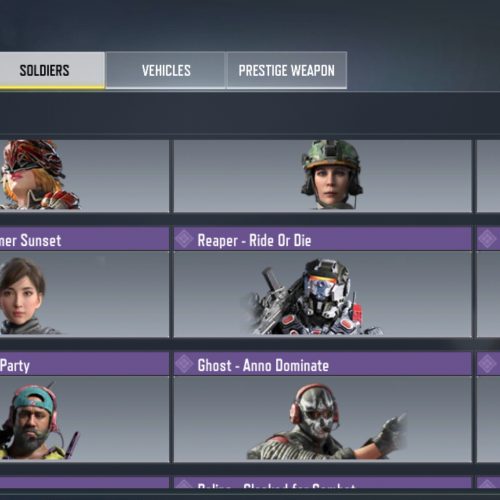This screenshot has height=500, width=500.
Task: Click right-edge diamond icon in the Ghost row
Action: (x=487, y=364)
